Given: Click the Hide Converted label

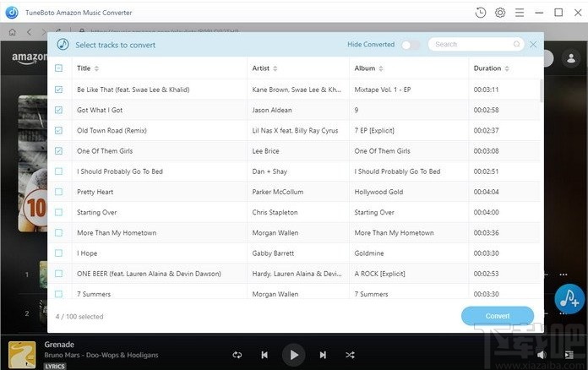Looking at the screenshot, I should (x=371, y=44).
